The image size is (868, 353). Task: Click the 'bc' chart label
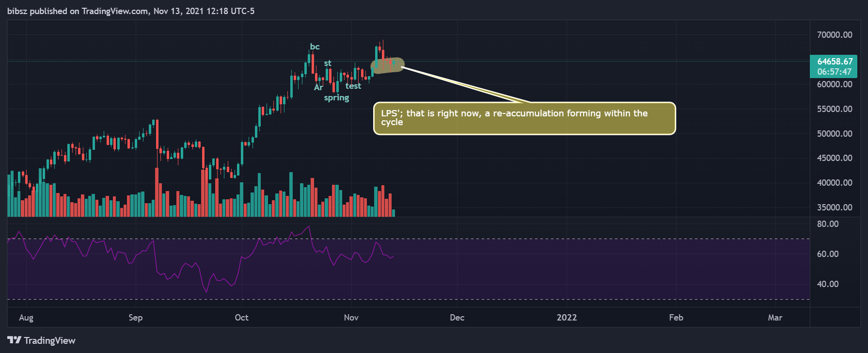[315, 47]
